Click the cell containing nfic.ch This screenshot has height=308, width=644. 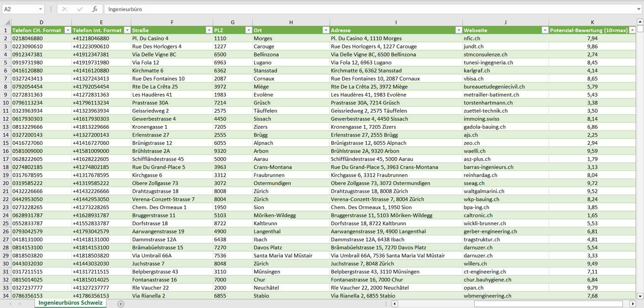coord(472,38)
